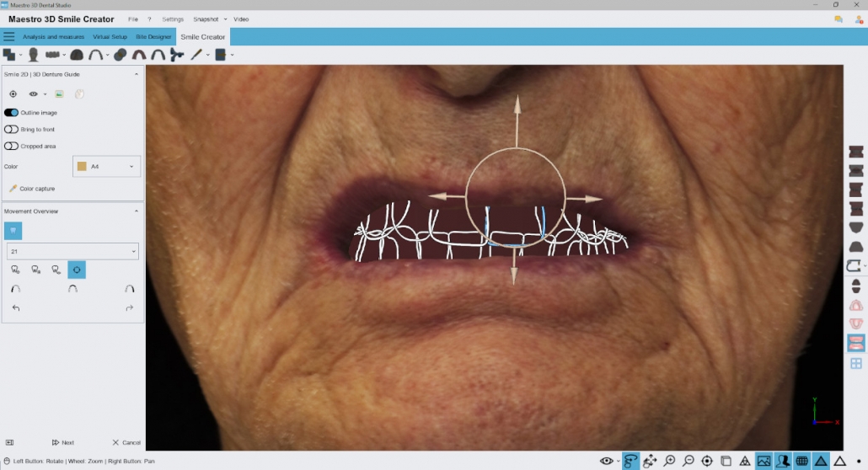The height and width of the screenshot is (470, 868).
Task: Open the Settings menu
Action: click(x=173, y=19)
